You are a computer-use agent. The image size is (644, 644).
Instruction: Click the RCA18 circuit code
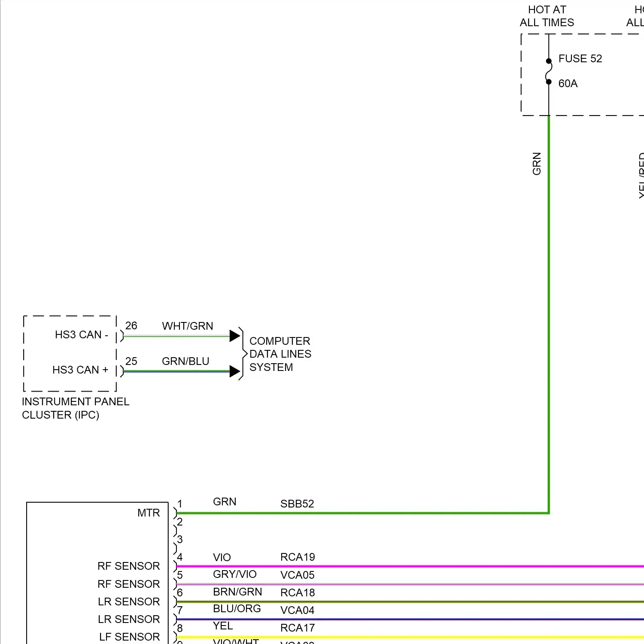(298, 592)
